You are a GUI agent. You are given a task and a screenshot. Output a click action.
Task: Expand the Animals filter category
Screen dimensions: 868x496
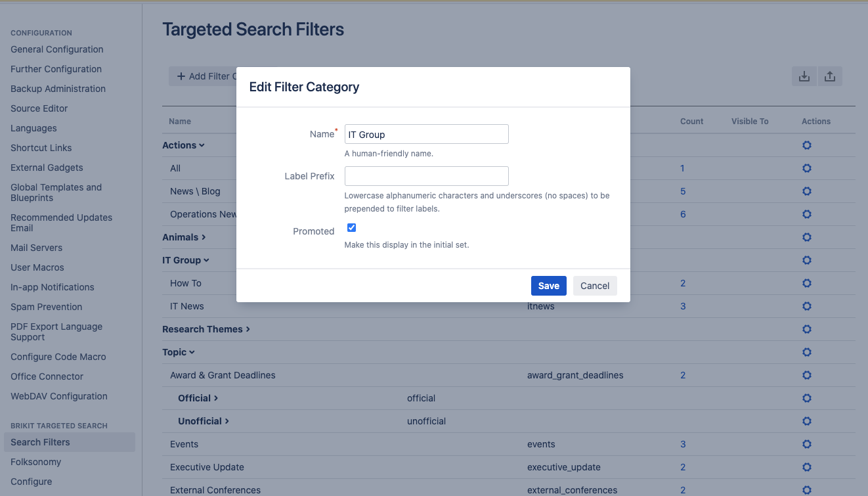(184, 237)
